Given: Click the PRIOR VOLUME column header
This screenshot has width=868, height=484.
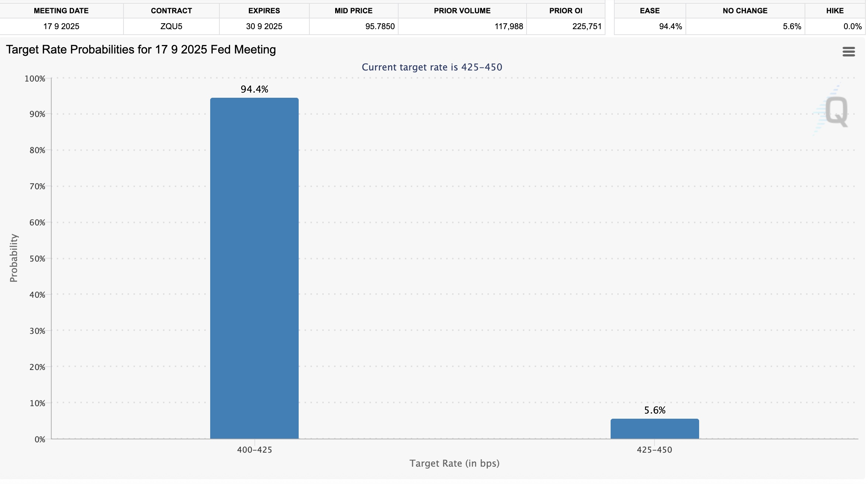Looking at the screenshot, I should coord(462,11).
